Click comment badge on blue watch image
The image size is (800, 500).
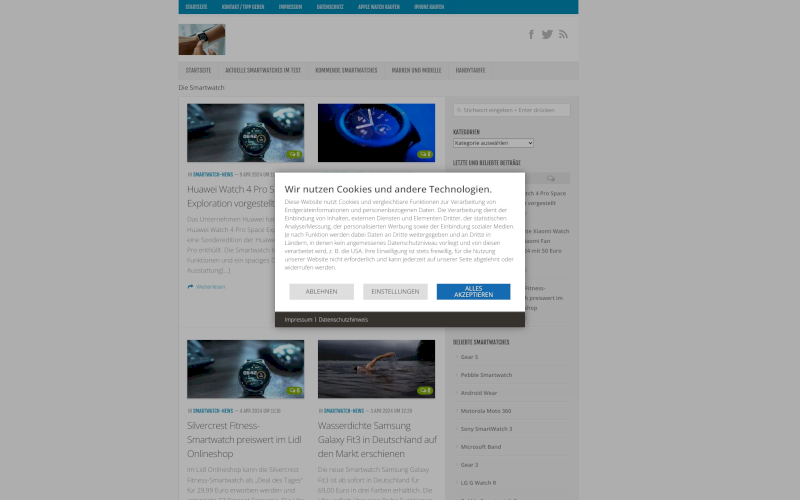(425, 154)
